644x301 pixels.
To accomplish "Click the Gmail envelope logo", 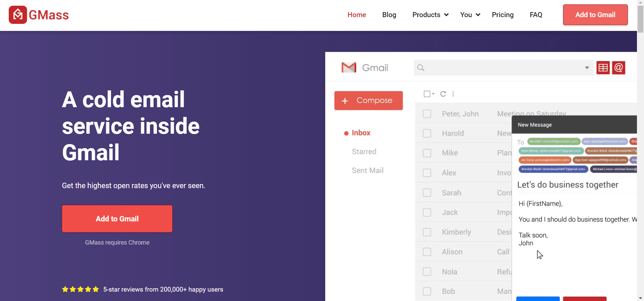I will pos(349,68).
